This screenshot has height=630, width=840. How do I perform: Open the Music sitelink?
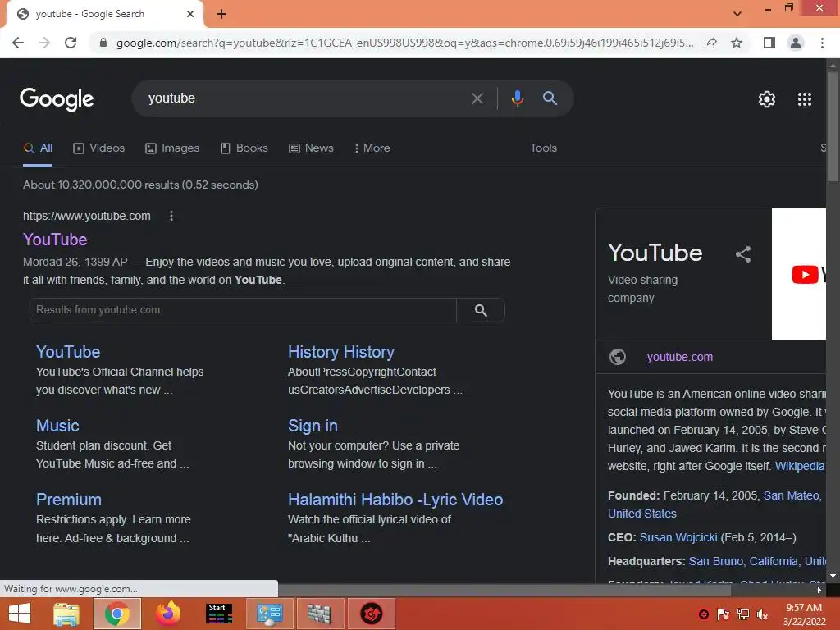pos(57,426)
